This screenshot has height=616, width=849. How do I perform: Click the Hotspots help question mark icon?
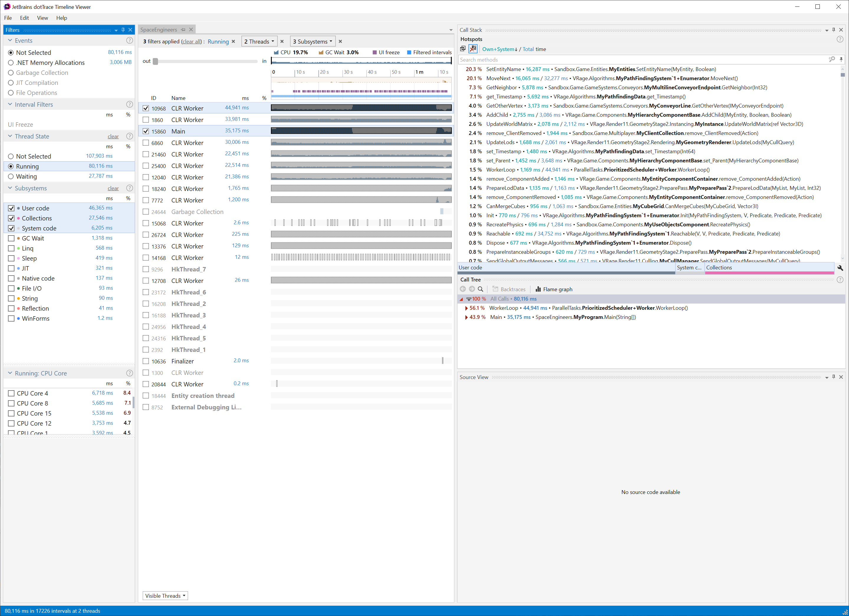click(840, 39)
